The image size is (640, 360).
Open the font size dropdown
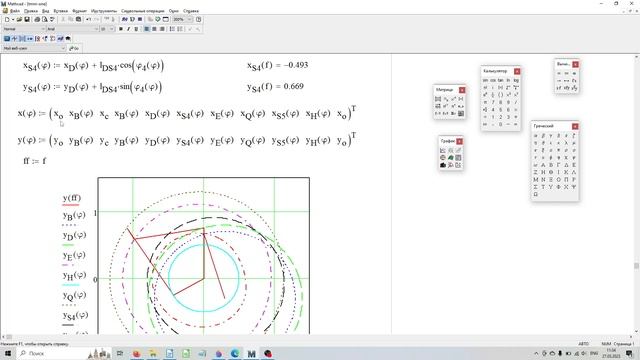(111, 29)
